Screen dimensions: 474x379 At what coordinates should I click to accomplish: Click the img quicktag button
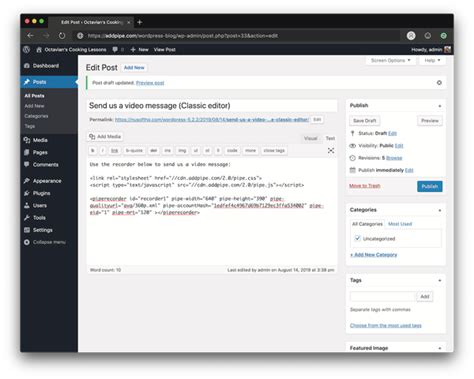coord(182,151)
